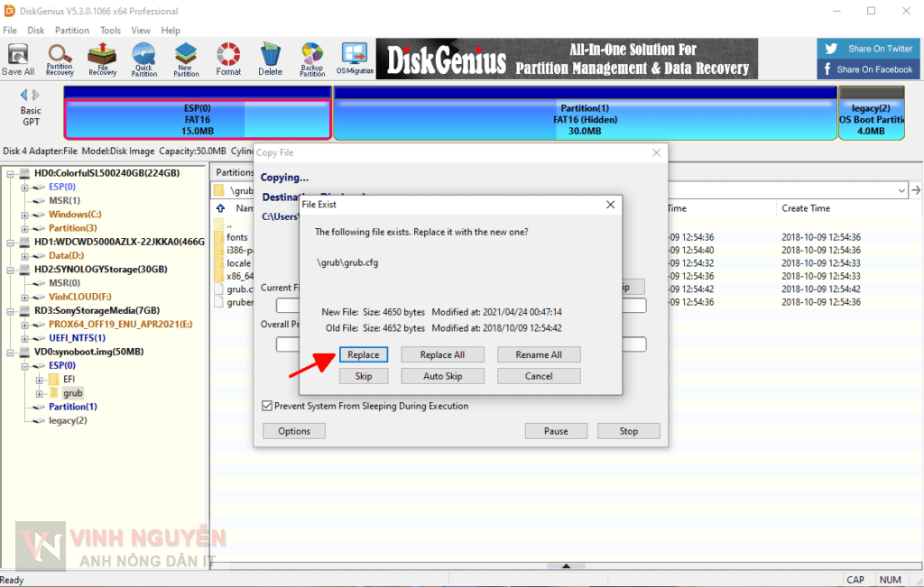
Task: Choose the Format toolbar icon
Action: click(x=228, y=59)
